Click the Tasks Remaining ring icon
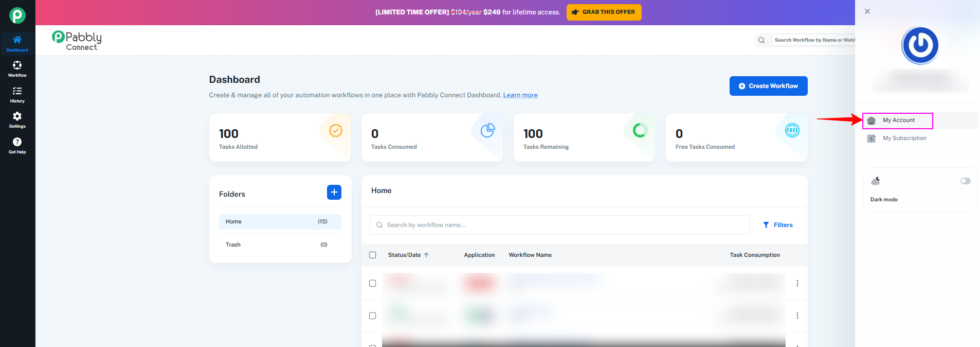This screenshot has width=980, height=347. click(640, 130)
